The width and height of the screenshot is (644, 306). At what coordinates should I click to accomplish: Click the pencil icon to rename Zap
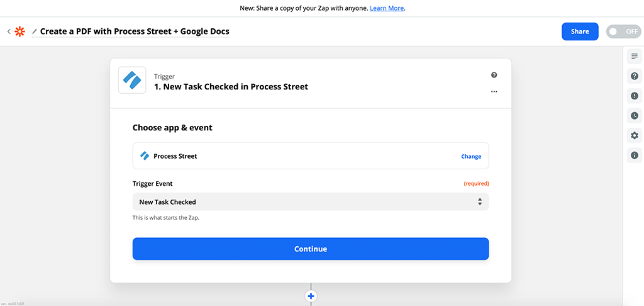point(35,31)
